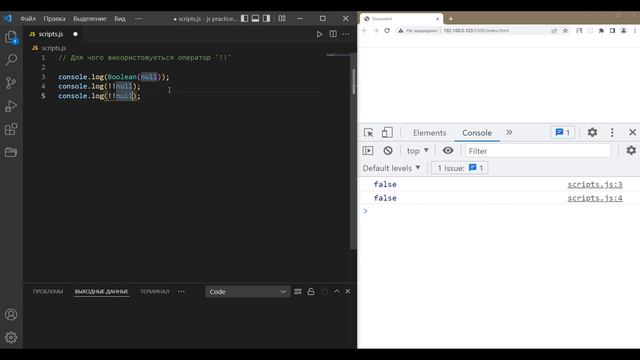Screen dimensions: 640x360
Task: Switch to the Console tab in DevTools
Action: point(477,133)
